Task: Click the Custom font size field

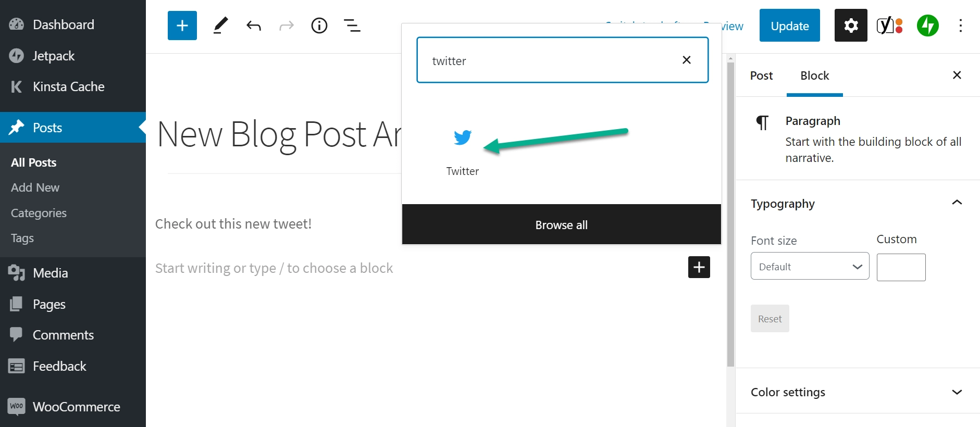Action: pos(901,267)
